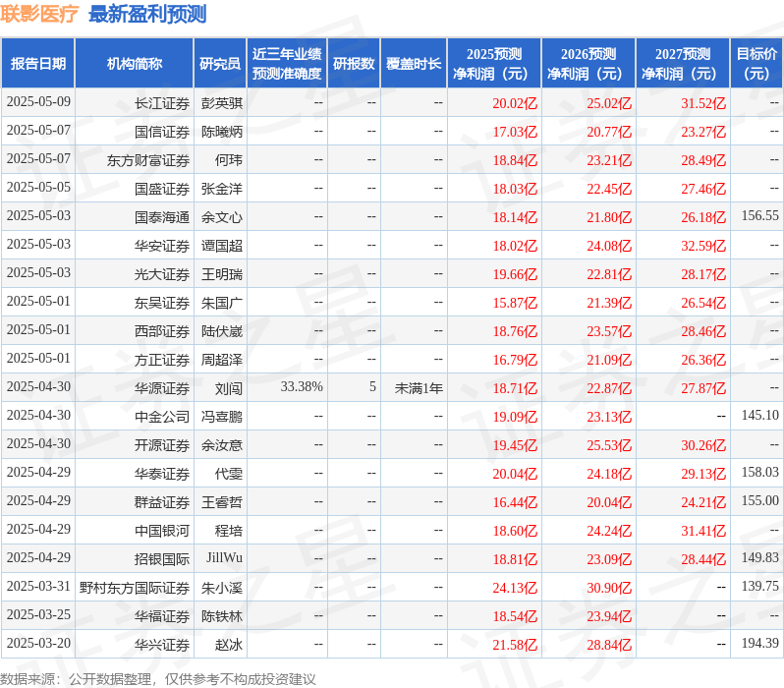Select 华安证券 2027 forecast 32.59亿
Viewport: 784px width, 688px height.
tap(703, 246)
